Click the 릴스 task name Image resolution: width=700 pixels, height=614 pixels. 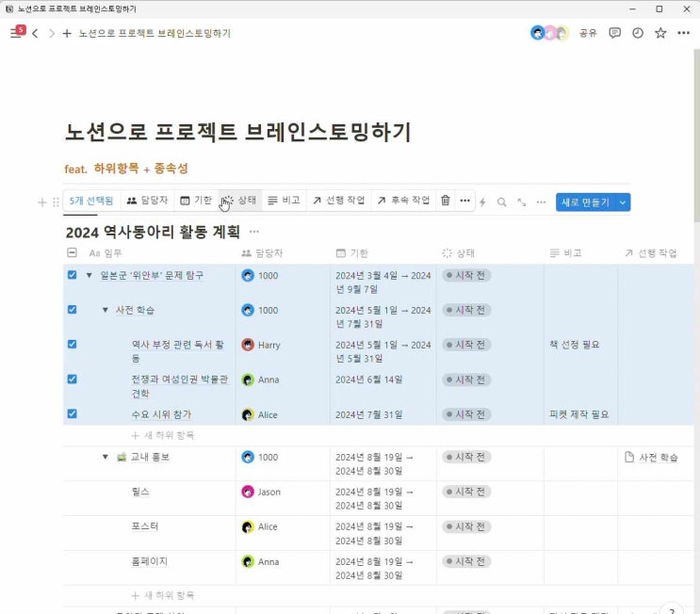140,492
